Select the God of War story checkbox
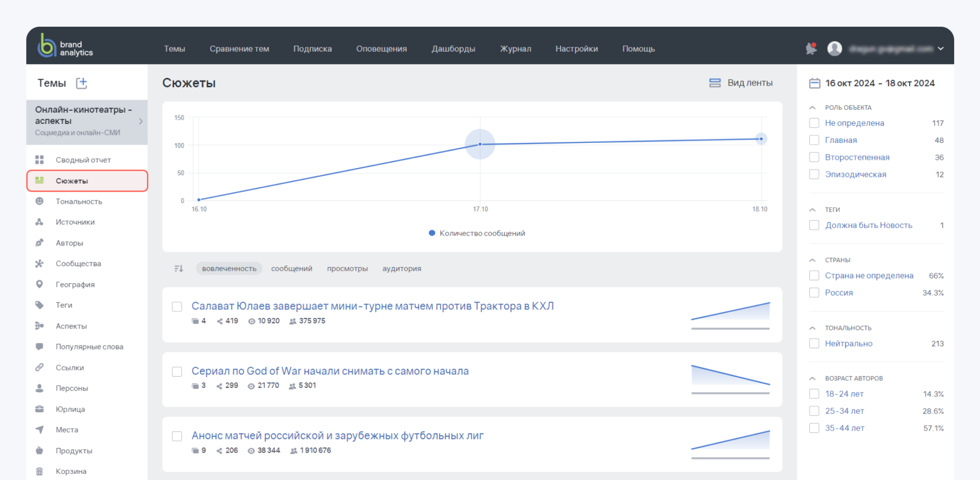Viewport: 980px width, 480px height. (x=177, y=371)
